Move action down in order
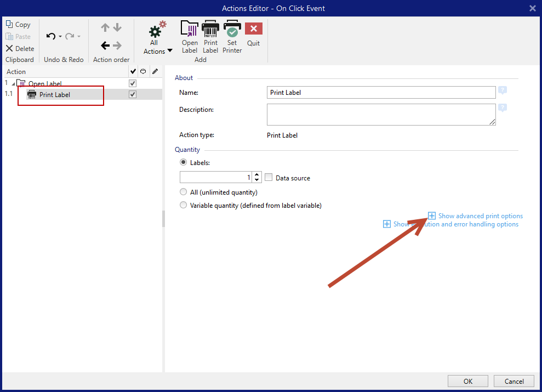The image size is (542, 392). (x=117, y=28)
